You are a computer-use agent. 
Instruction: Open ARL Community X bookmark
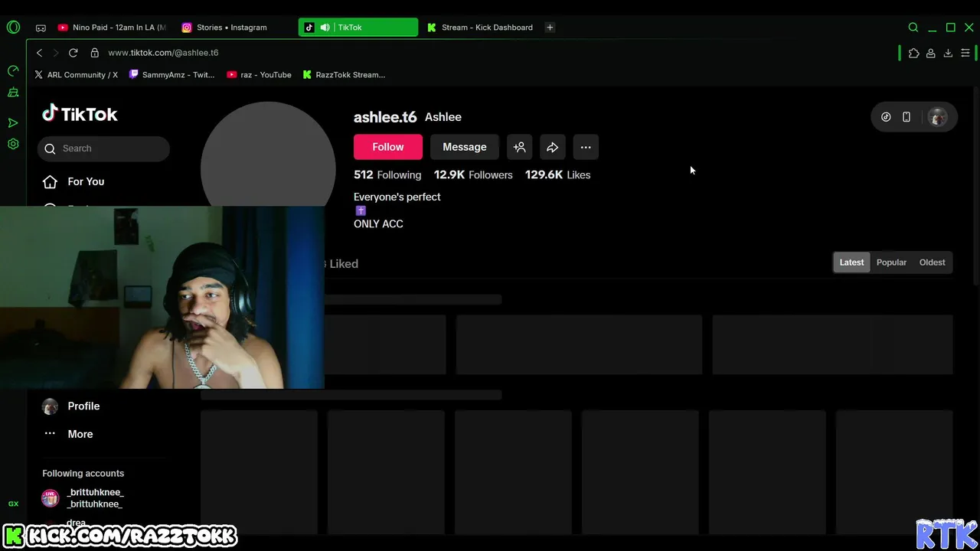pos(76,75)
